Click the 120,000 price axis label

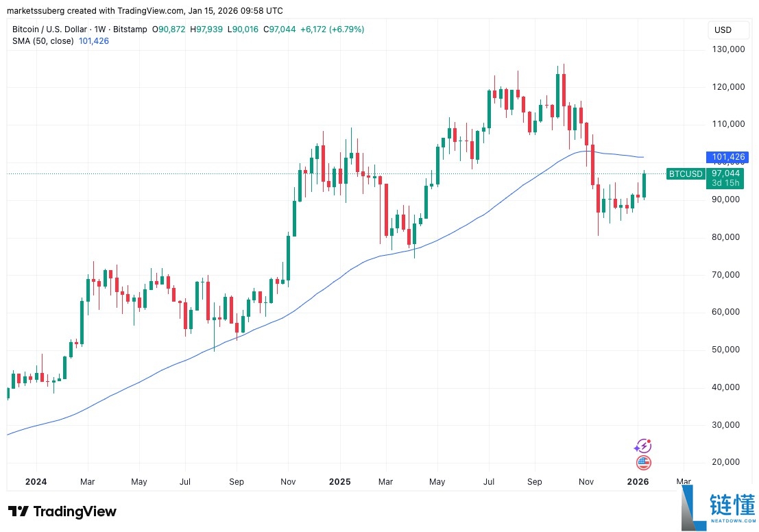pos(728,87)
